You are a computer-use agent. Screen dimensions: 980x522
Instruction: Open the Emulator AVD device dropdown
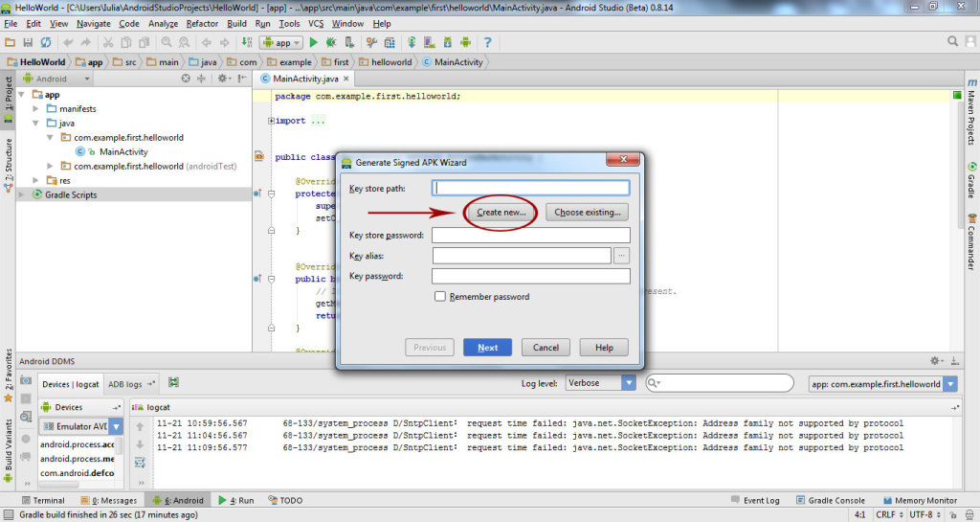click(81, 426)
